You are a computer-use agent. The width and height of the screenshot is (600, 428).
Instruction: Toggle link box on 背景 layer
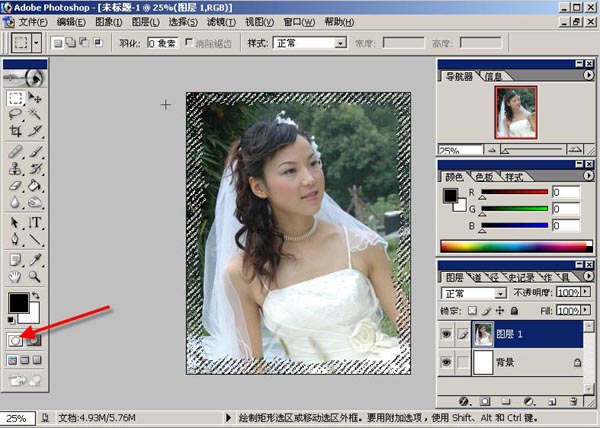pyautogui.click(x=463, y=362)
